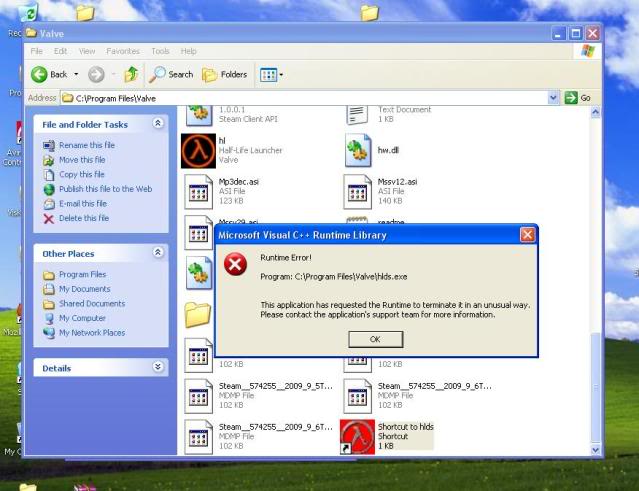This screenshot has height=491, width=639.
Task: Select the Half-Life Launcher hl icon
Action: pyautogui.click(x=198, y=151)
